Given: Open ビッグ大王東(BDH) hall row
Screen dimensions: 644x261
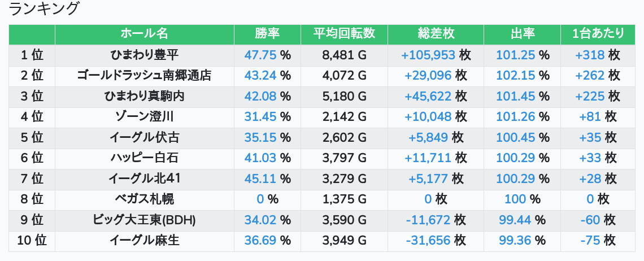Looking at the screenshot, I should 144,220.
